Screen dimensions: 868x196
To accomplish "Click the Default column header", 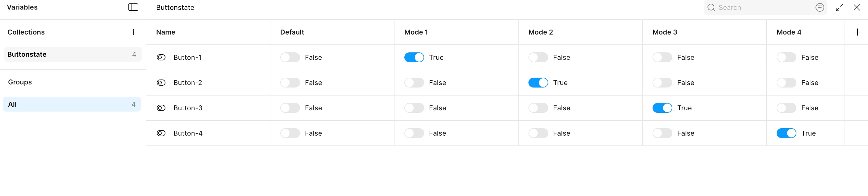I will pyautogui.click(x=292, y=32).
